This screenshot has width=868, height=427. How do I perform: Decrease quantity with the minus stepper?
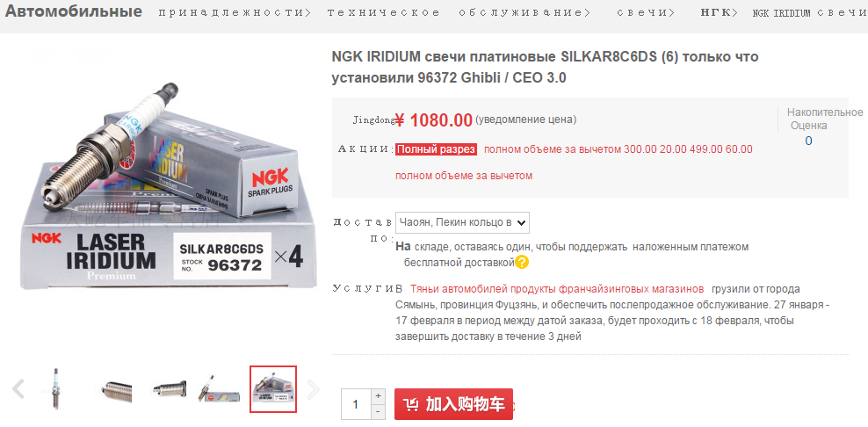(378, 412)
